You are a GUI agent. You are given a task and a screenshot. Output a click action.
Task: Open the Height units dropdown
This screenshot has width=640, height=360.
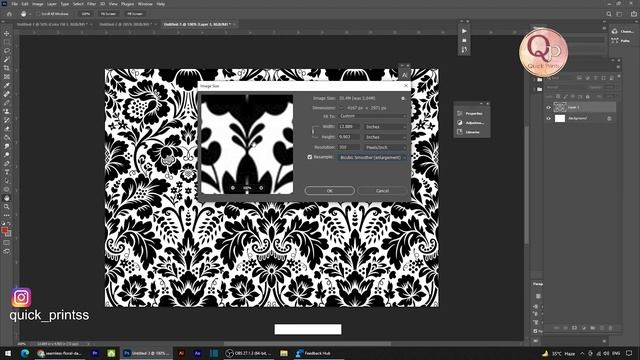pyautogui.click(x=386, y=137)
